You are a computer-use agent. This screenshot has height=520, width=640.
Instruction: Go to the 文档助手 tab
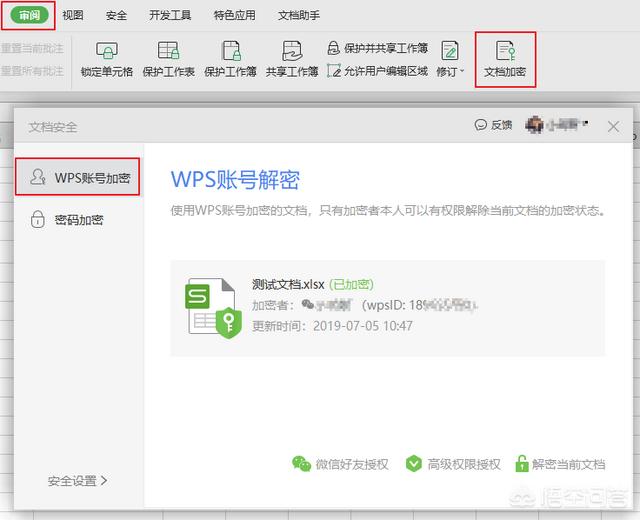pyautogui.click(x=299, y=15)
